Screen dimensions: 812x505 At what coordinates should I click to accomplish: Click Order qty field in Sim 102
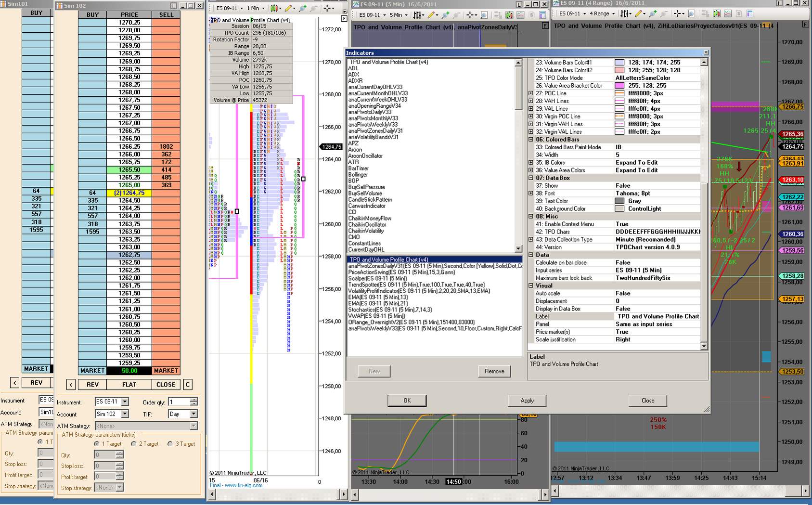pyautogui.click(x=179, y=401)
